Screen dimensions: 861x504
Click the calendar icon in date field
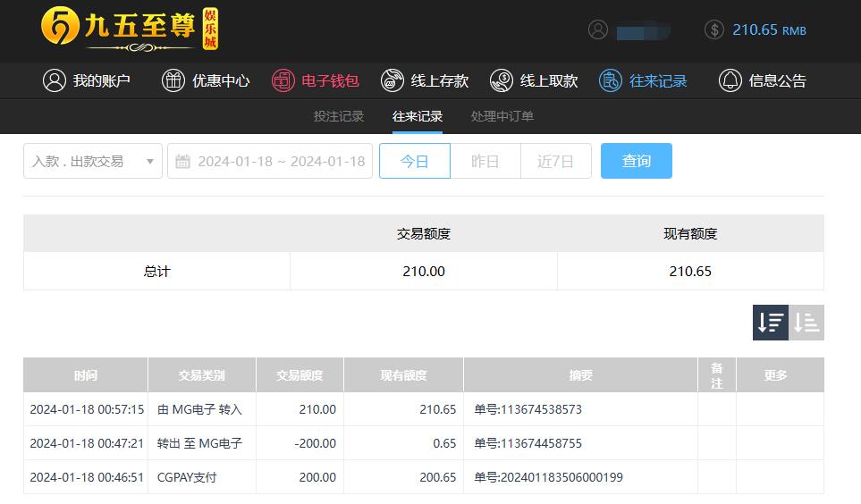182,162
